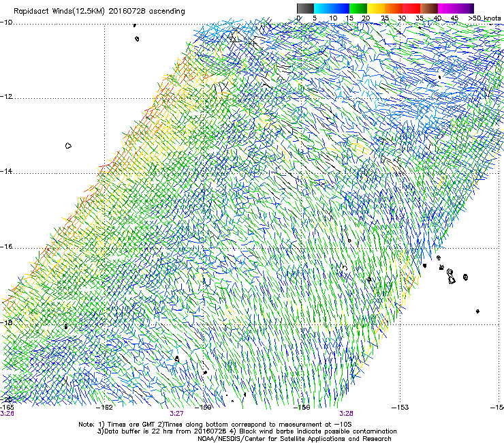504x443 pixels.
Task: Click the '-16' latitude label
Action: tap(6, 247)
